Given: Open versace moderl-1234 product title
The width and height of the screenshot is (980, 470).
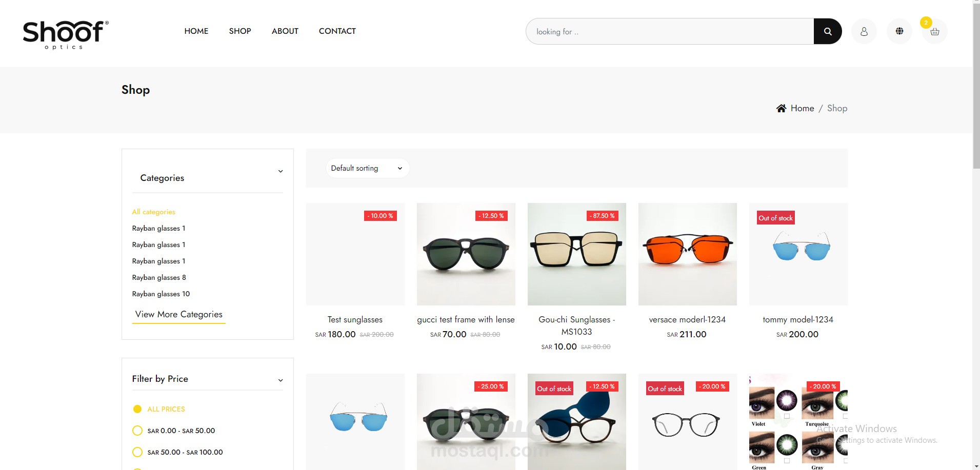Looking at the screenshot, I should pyautogui.click(x=687, y=319).
